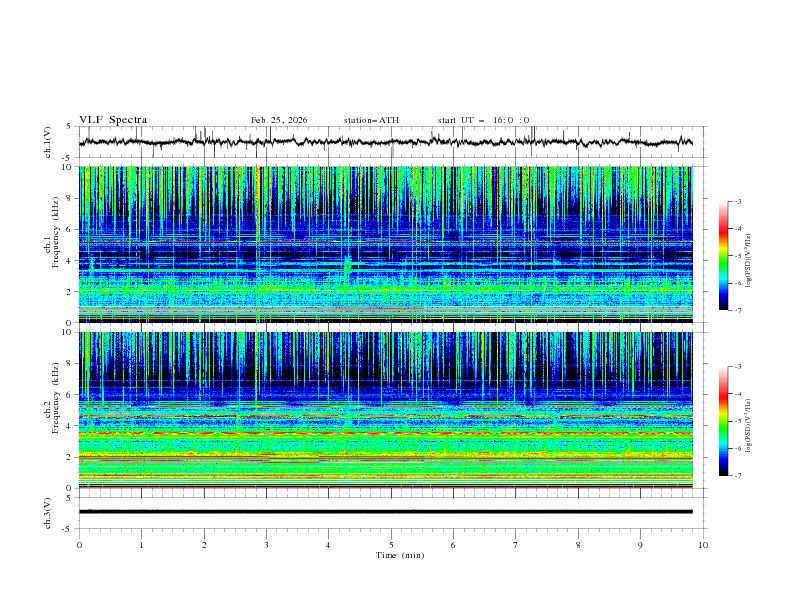Click the "VLF Spectra" title text
Image resolution: width=792 pixels, height=612 pixels.
coord(113,120)
